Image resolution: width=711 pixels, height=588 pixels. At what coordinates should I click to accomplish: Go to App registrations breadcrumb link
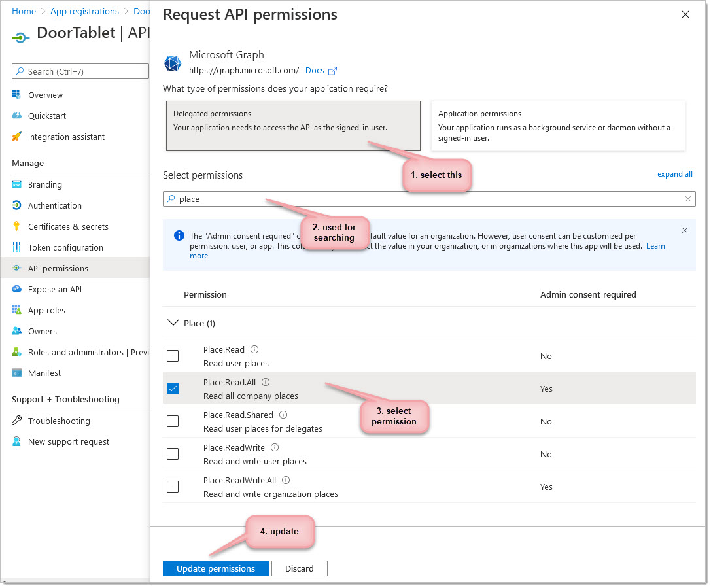84,11
